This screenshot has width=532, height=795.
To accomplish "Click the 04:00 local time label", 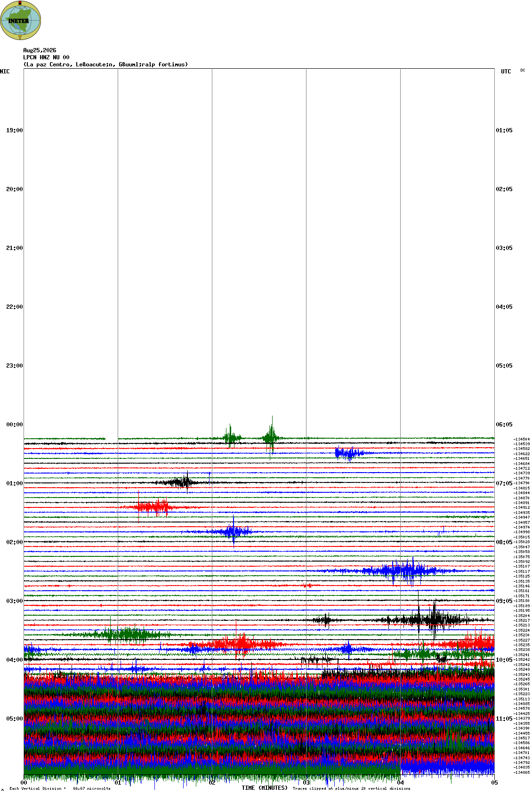I will click(x=14, y=660).
